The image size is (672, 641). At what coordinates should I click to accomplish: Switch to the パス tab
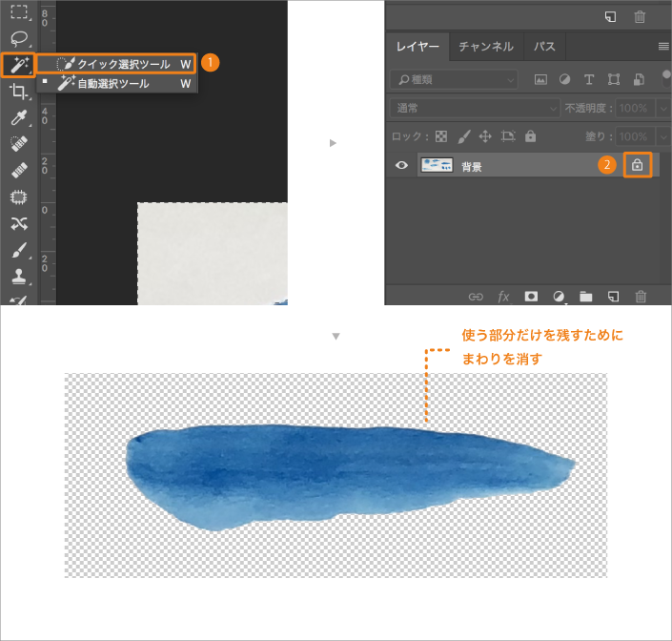(x=544, y=47)
